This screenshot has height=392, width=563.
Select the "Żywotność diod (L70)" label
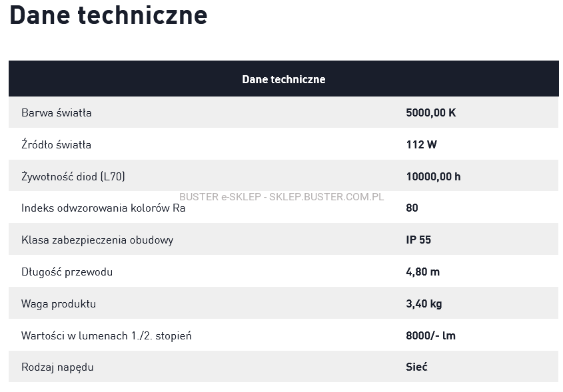click(x=73, y=176)
